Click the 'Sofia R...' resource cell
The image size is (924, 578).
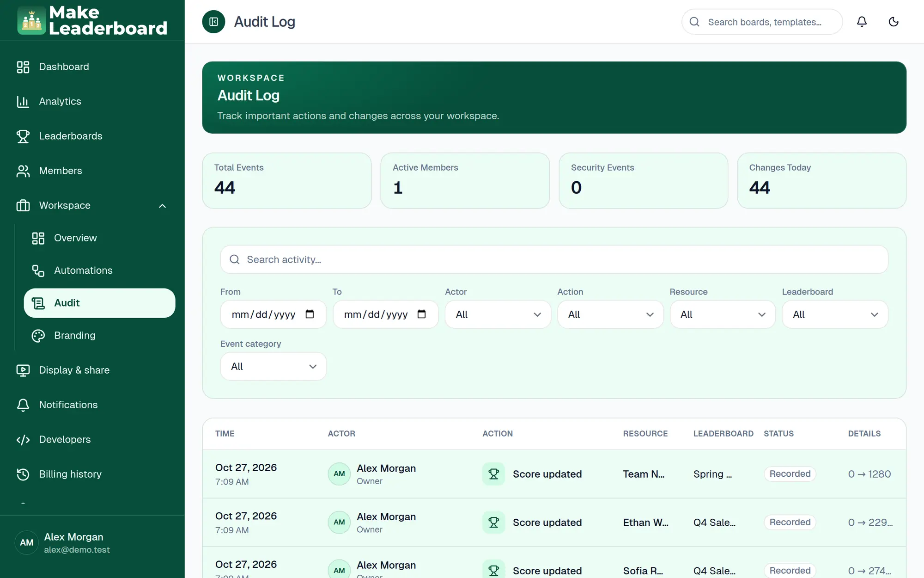tap(643, 571)
